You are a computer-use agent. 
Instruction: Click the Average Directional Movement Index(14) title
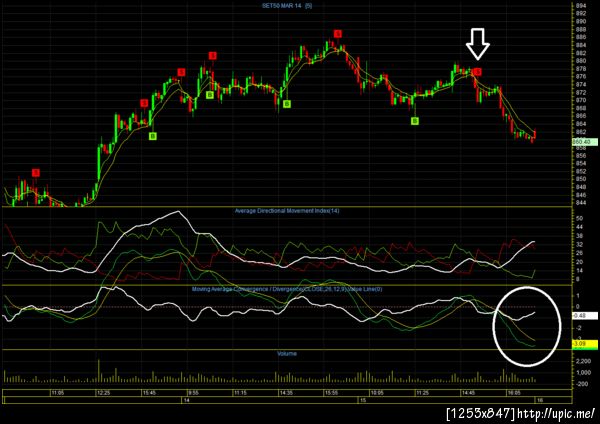(287, 211)
